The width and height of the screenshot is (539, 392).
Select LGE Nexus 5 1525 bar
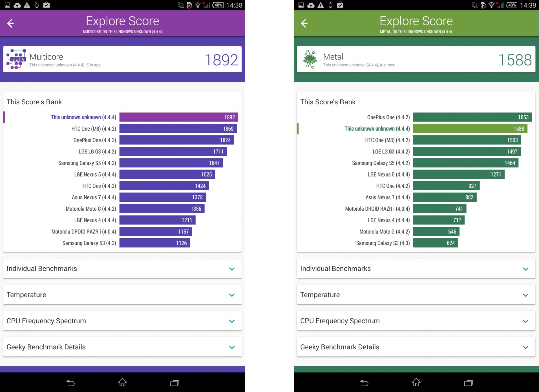click(167, 174)
